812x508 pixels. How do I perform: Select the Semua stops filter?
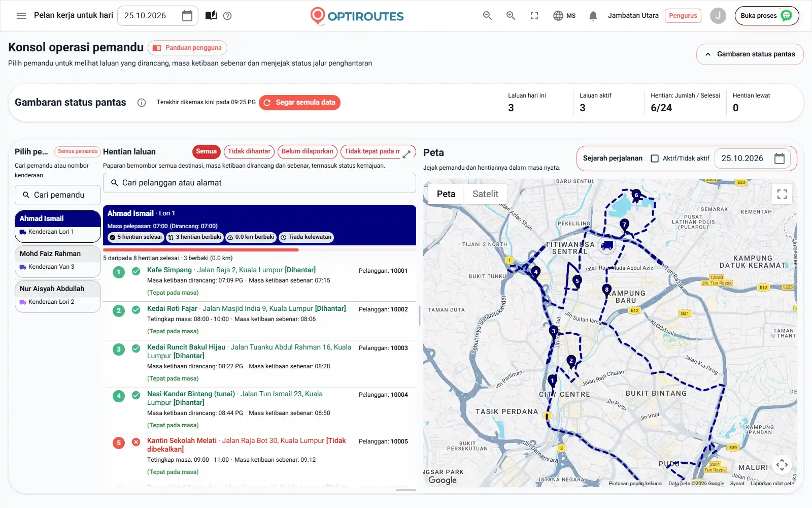click(206, 151)
